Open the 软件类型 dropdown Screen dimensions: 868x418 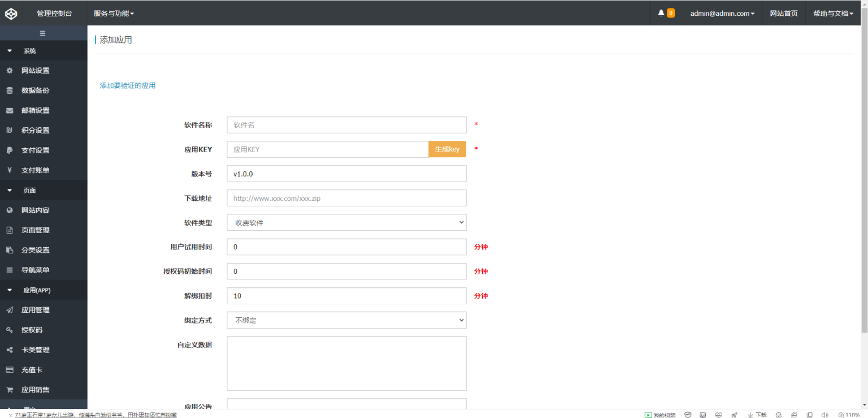346,222
